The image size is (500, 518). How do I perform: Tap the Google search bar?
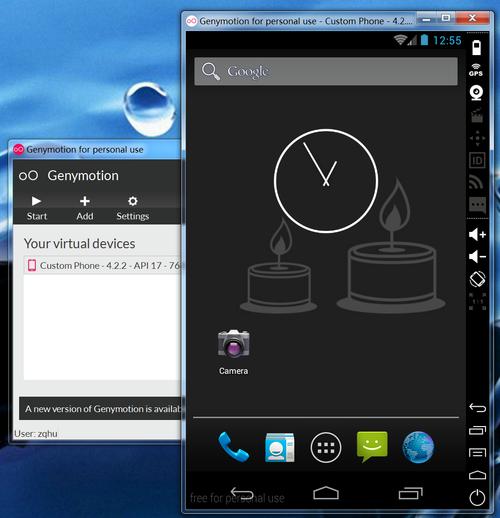326,71
